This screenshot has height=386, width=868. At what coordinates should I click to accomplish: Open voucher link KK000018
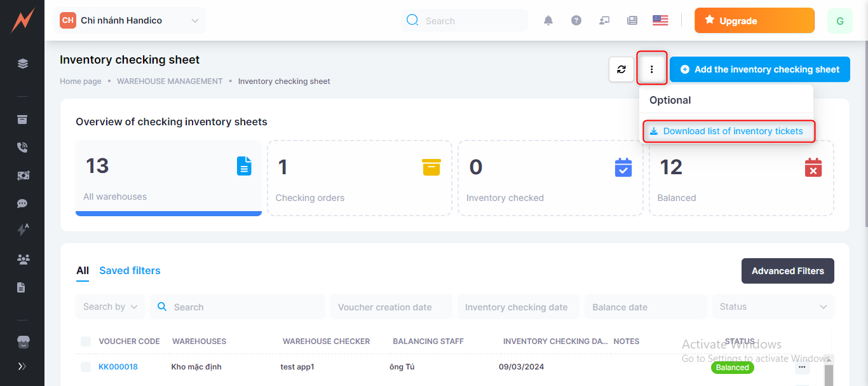pos(118,367)
